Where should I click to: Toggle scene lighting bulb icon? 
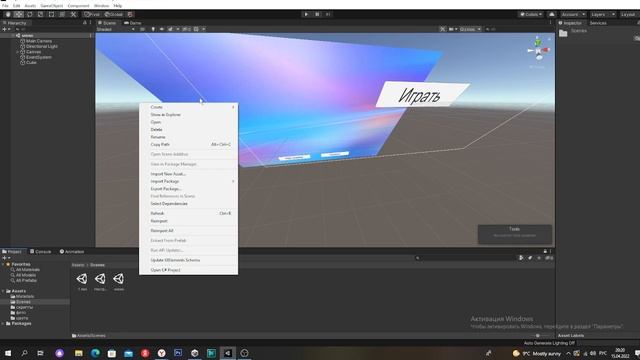tap(153, 29)
